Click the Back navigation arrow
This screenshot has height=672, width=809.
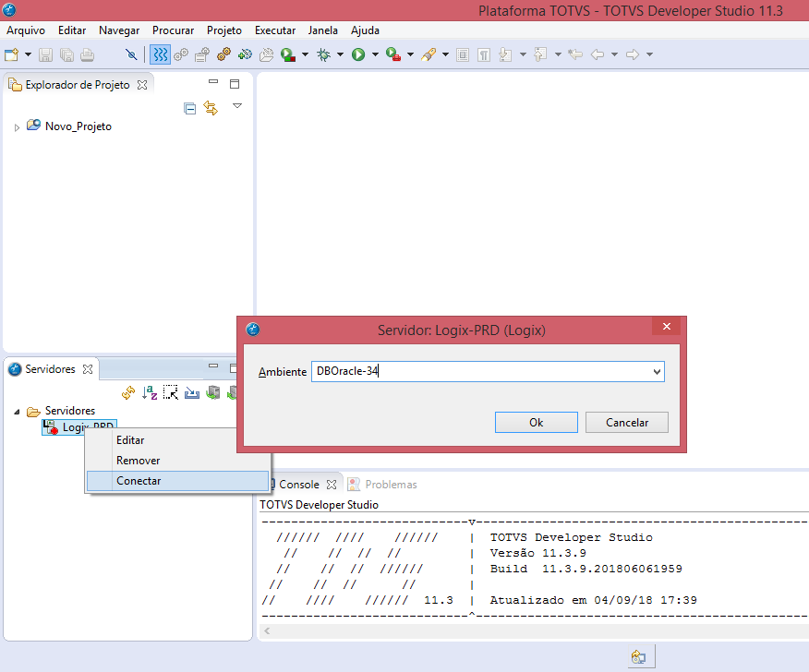point(598,54)
